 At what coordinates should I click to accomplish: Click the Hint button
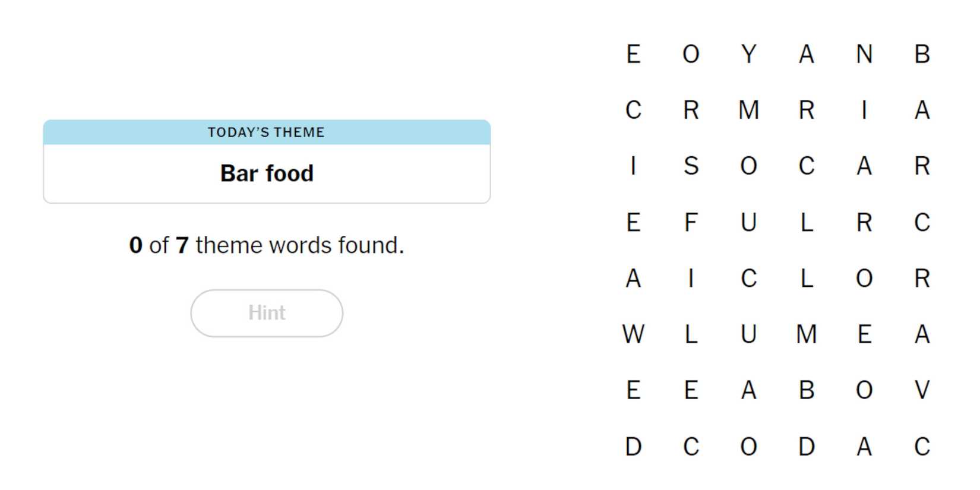267,313
